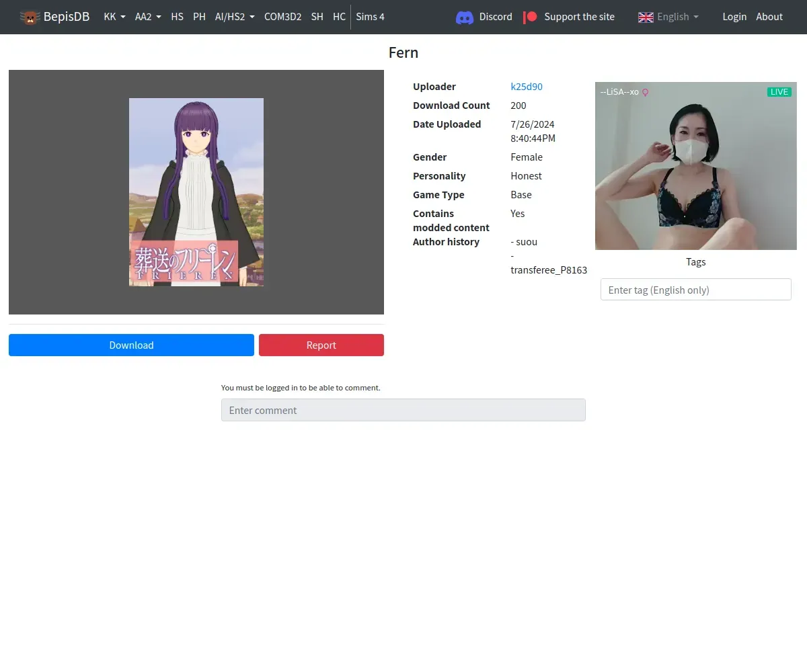Image resolution: width=807 pixels, height=672 pixels.
Task: Click the download count value 200
Action: (x=518, y=106)
